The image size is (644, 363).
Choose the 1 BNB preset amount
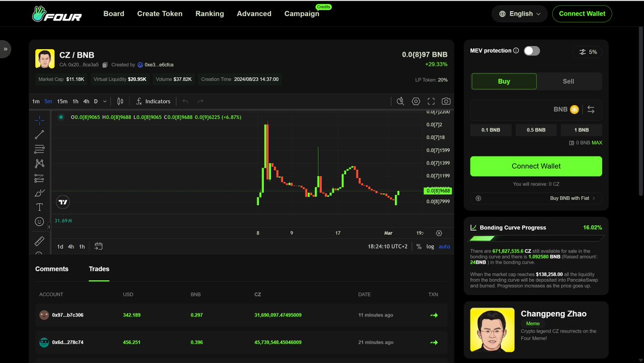[581, 130]
